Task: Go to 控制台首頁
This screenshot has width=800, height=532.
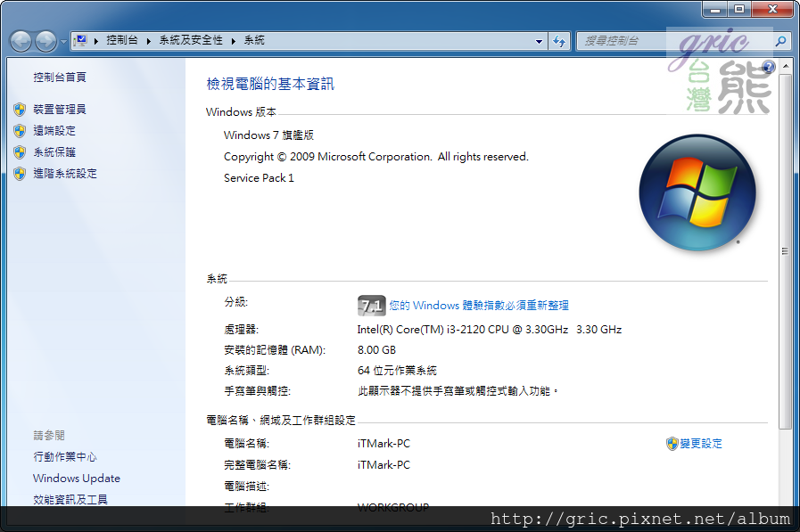Action: point(60,77)
